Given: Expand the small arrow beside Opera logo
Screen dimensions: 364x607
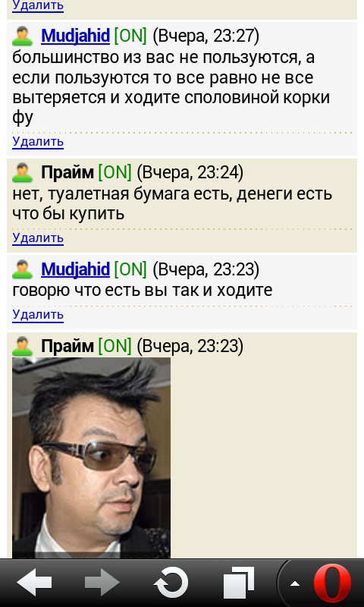Looking at the screenshot, I should click(x=295, y=583).
